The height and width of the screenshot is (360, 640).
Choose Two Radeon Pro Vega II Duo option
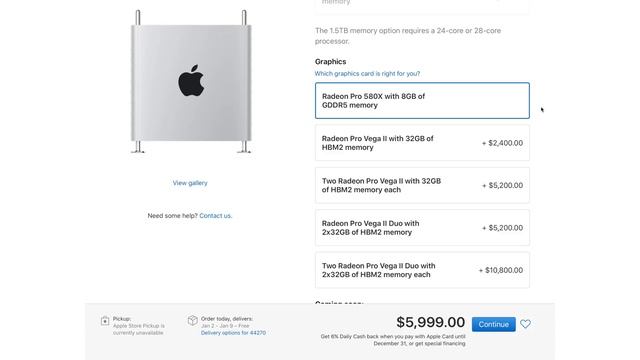[422, 270]
